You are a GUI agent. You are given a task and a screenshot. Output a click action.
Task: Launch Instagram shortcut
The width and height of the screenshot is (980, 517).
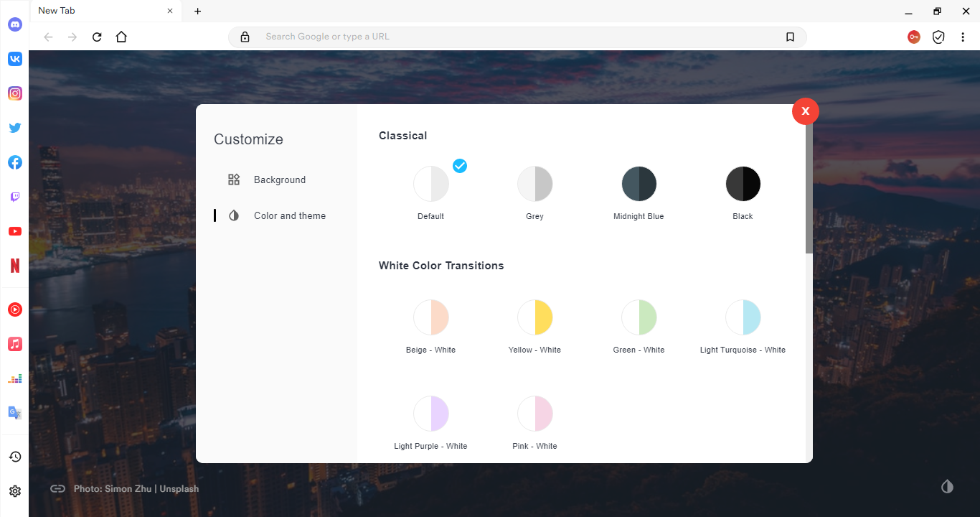coord(14,93)
